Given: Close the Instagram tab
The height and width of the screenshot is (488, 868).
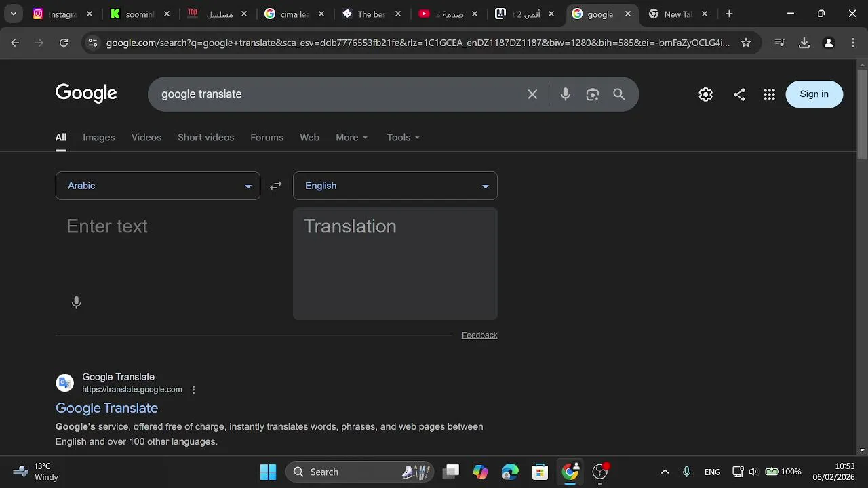Looking at the screenshot, I should tap(90, 14).
